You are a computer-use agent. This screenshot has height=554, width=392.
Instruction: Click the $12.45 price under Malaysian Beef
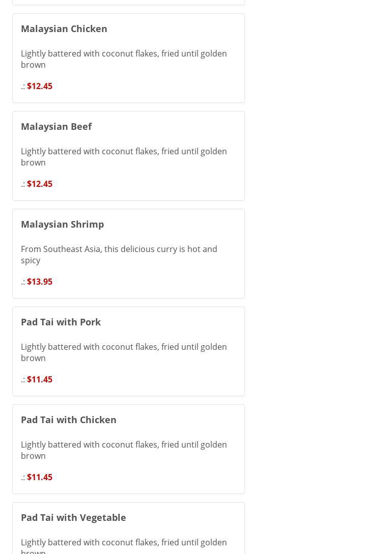tap(40, 184)
